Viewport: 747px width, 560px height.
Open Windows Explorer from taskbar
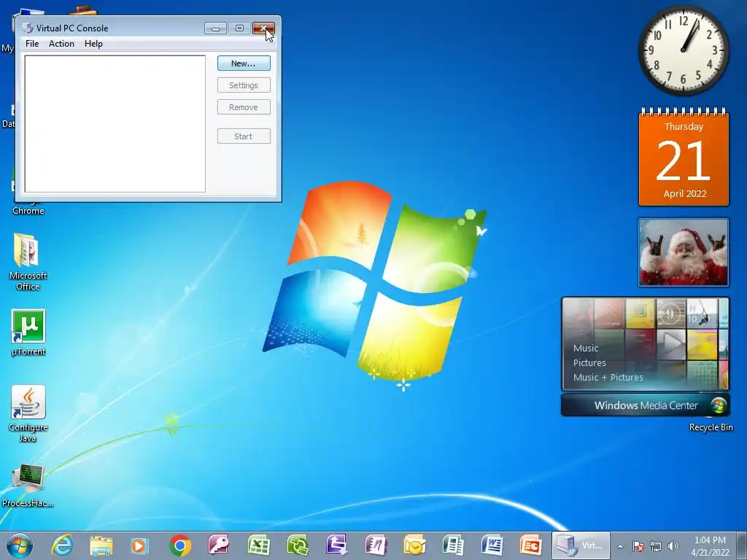(x=101, y=545)
